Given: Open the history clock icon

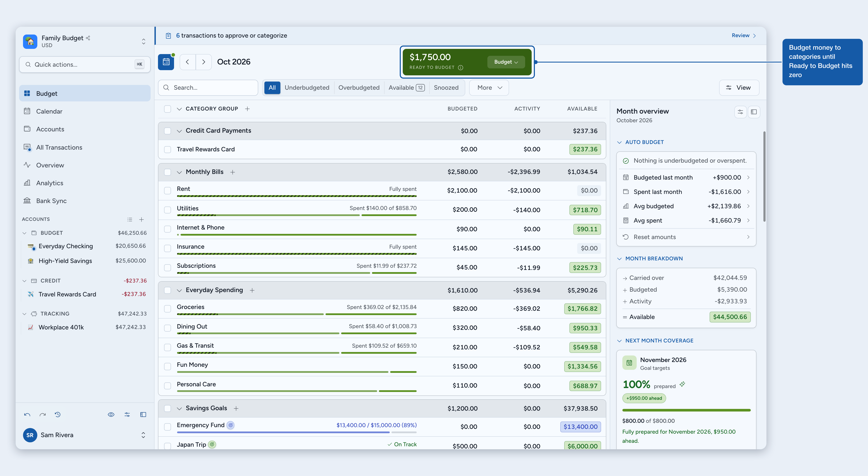Looking at the screenshot, I should [58, 415].
